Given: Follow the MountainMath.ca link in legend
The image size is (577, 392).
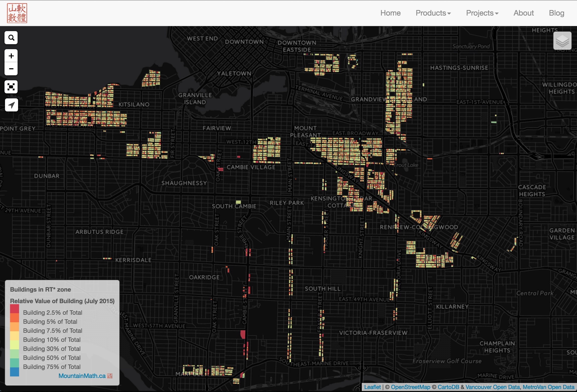Looking at the screenshot, I should pos(82,376).
